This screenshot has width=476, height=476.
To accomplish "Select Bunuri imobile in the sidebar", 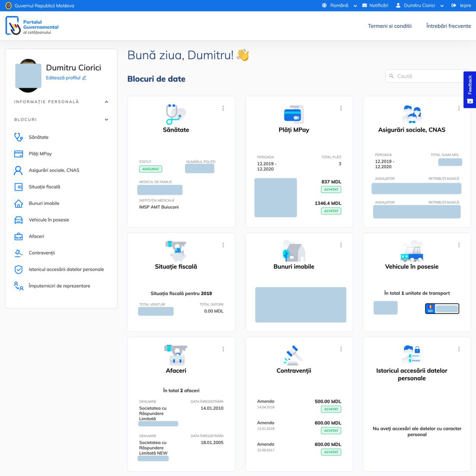I will [x=44, y=203].
